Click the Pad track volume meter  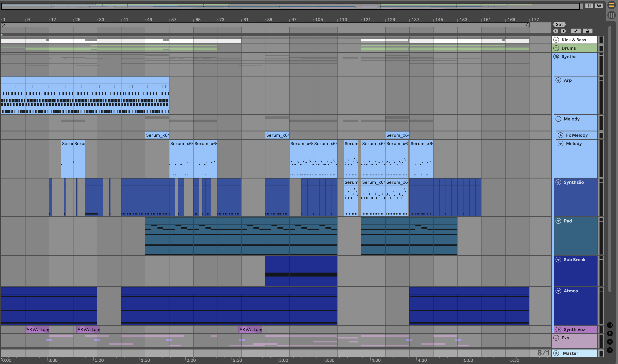tap(601, 236)
